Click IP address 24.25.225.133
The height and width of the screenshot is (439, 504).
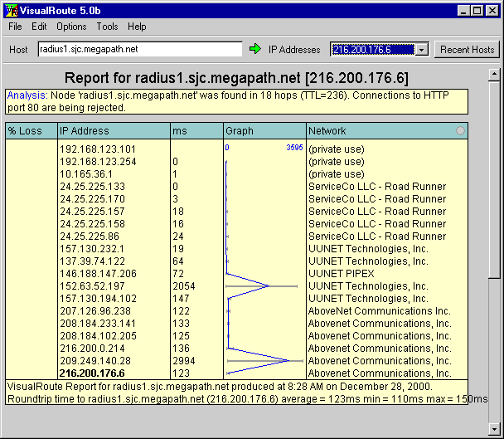[92, 187]
